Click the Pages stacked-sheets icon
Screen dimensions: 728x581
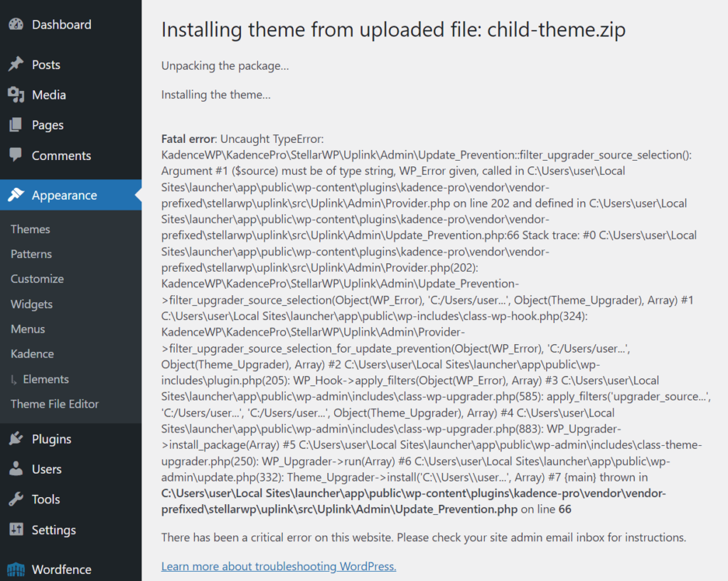point(16,125)
